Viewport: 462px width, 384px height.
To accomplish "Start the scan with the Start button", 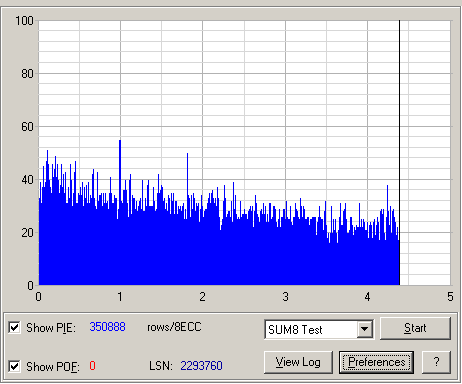I will (415, 328).
